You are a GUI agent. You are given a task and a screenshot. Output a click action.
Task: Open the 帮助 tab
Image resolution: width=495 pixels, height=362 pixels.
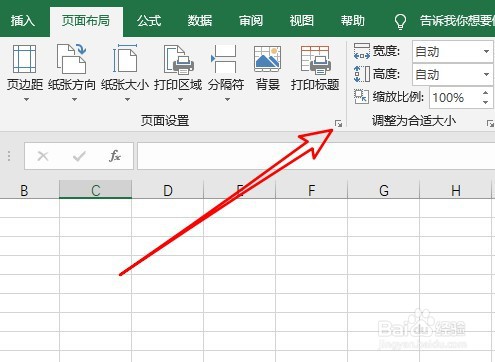[352, 21]
